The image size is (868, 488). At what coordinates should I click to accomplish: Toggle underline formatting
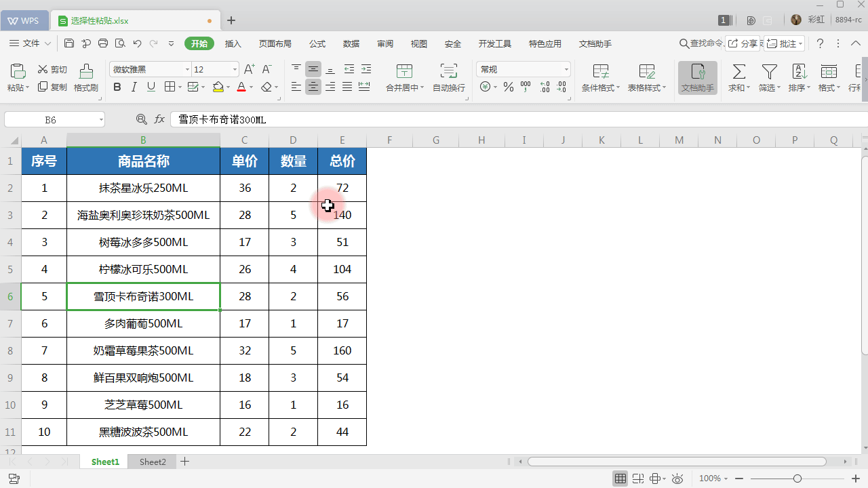tap(151, 87)
